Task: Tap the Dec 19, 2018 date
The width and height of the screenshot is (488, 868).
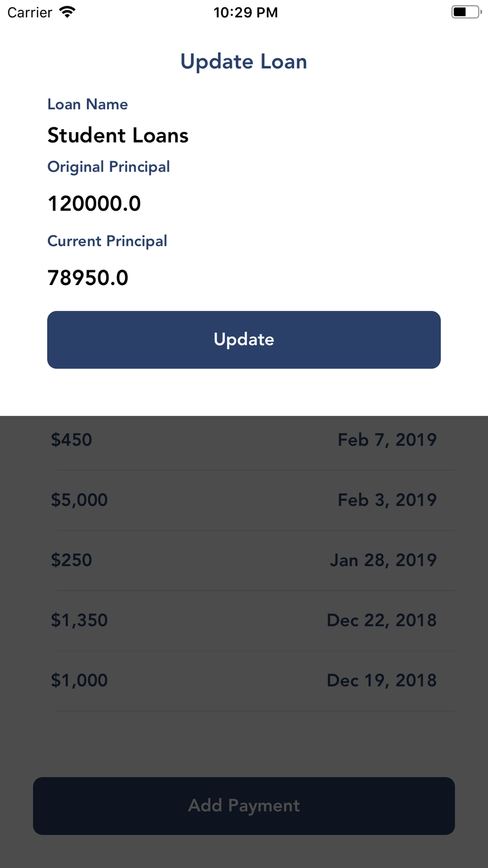Action: (x=382, y=681)
